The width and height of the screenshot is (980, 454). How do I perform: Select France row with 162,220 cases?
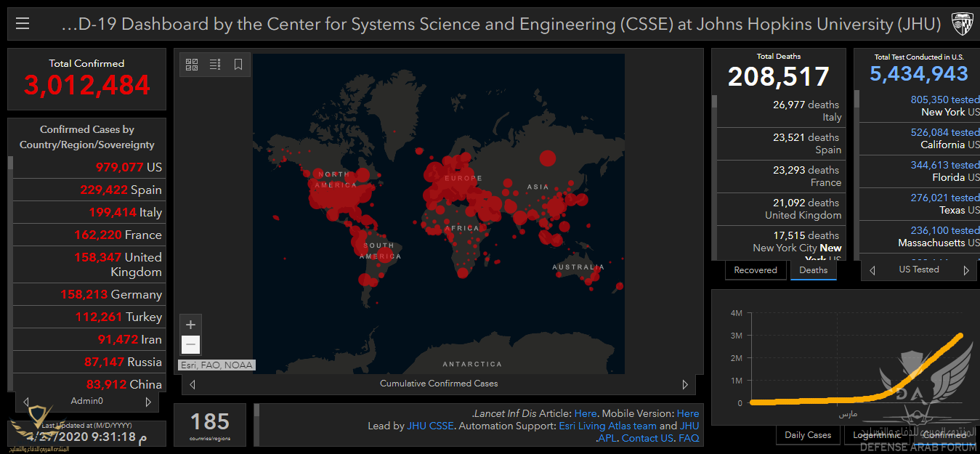coord(89,235)
